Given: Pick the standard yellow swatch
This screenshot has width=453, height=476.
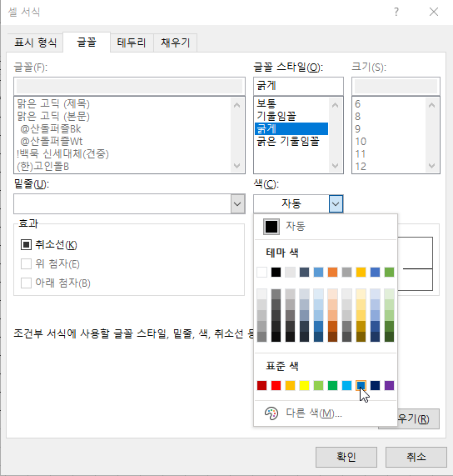Looking at the screenshot, I should click(x=304, y=385).
